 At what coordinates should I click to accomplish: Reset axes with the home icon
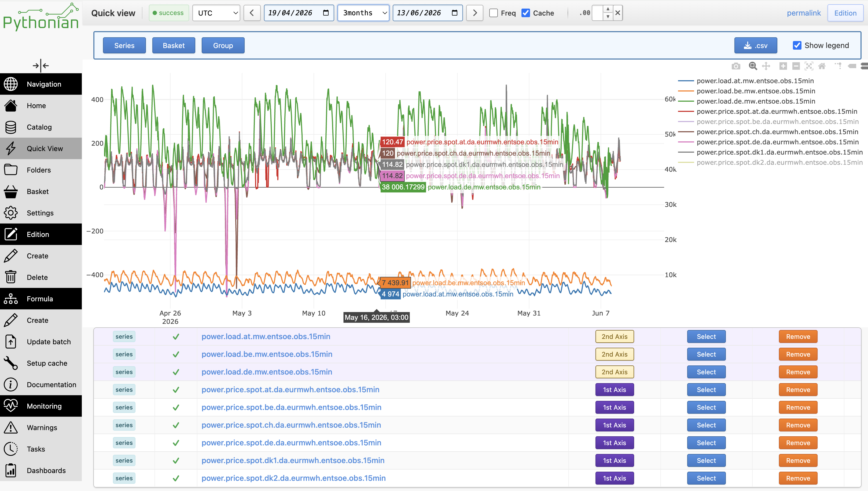coord(822,66)
